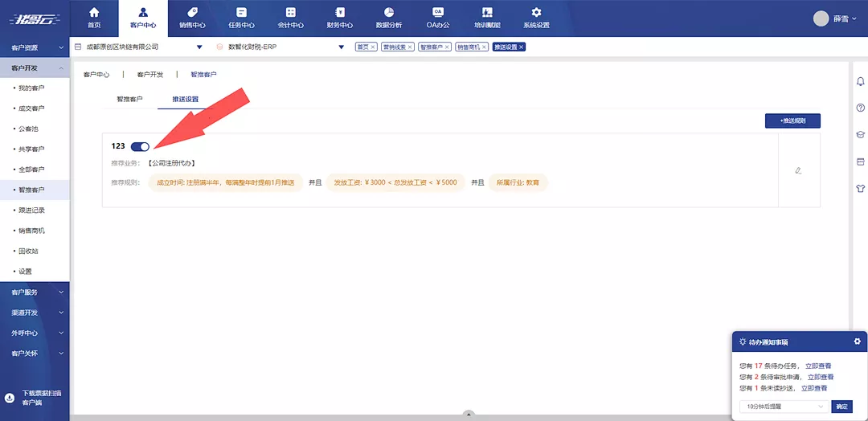Open 回收站 in sidebar
Image resolution: width=868 pixels, height=421 pixels.
(28, 251)
